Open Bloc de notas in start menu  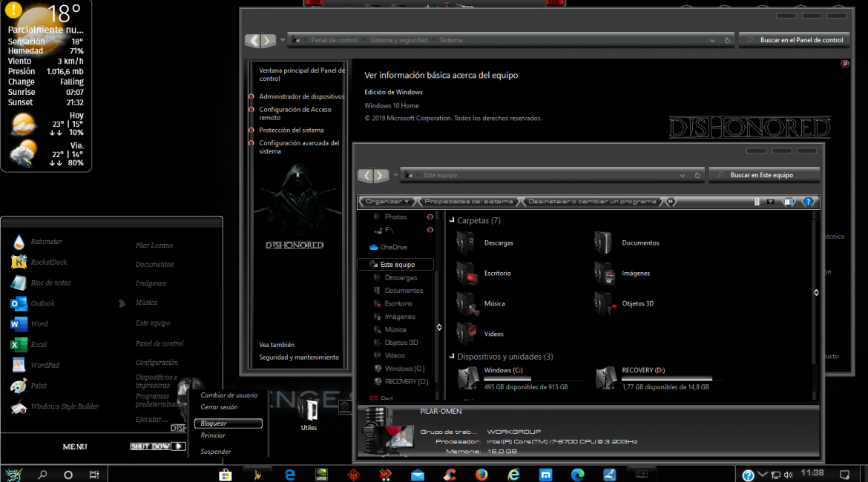point(40,283)
